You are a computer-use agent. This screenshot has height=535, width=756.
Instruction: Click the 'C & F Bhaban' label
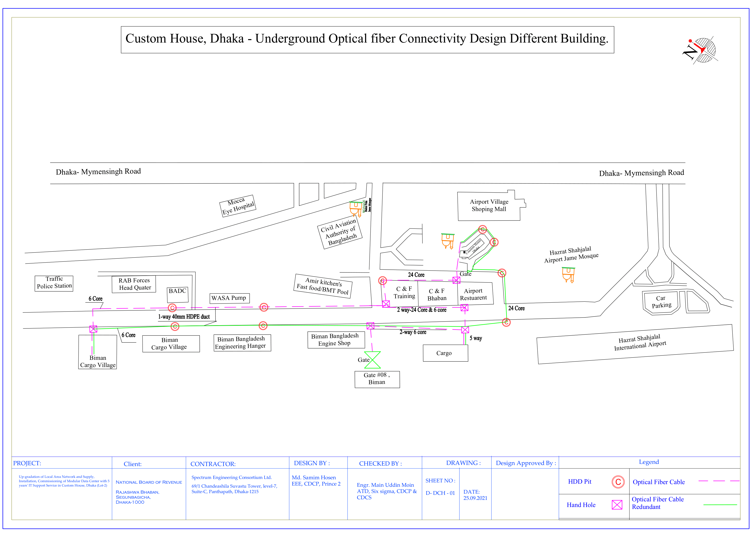[437, 295]
